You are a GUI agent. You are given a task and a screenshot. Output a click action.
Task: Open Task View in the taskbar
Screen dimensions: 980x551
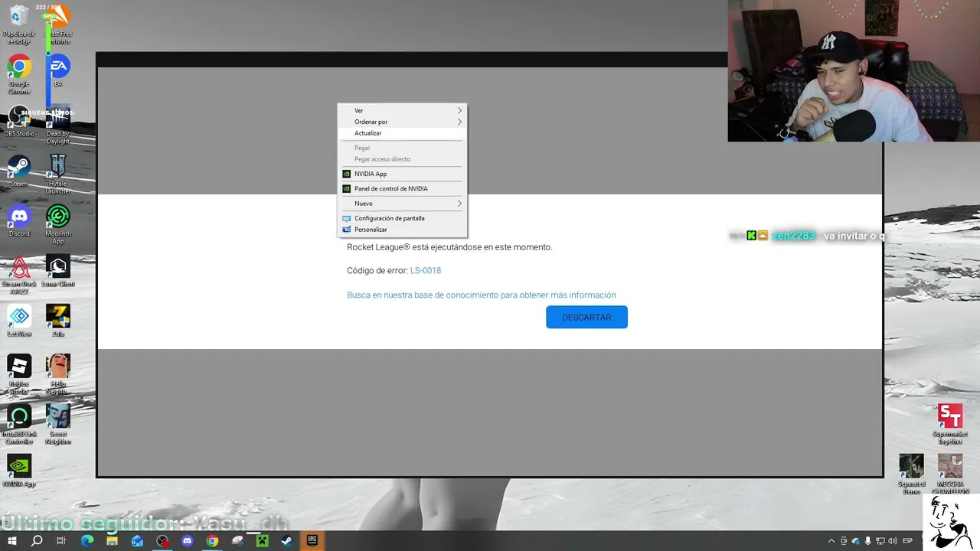(x=62, y=540)
